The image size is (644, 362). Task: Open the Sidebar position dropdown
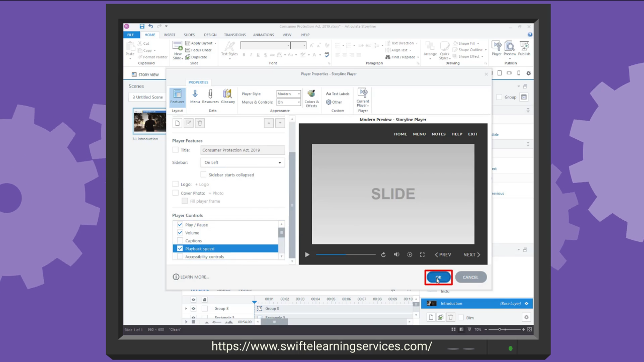click(x=243, y=162)
